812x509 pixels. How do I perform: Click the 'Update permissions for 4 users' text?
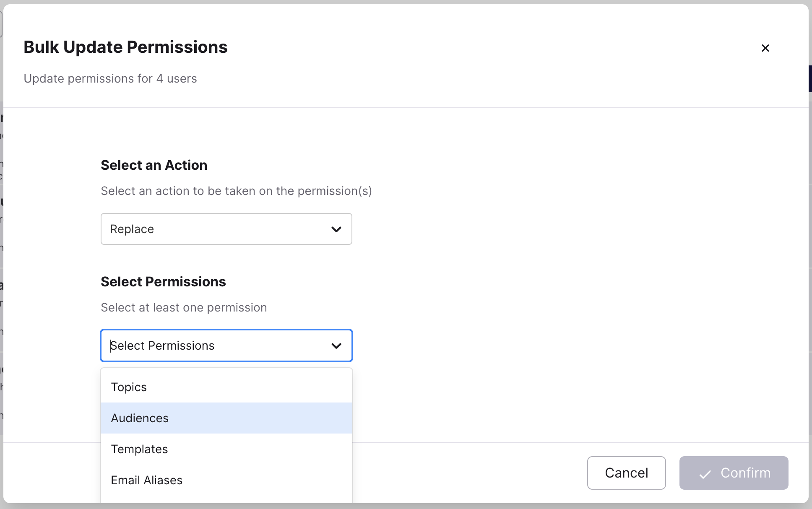(x=110, y=78)
